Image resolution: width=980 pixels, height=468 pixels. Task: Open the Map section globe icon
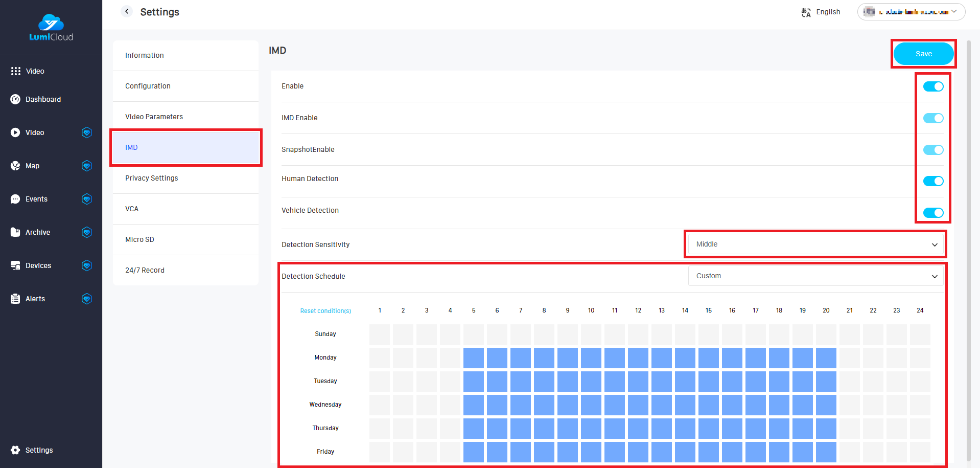click(x=15, y=166)
